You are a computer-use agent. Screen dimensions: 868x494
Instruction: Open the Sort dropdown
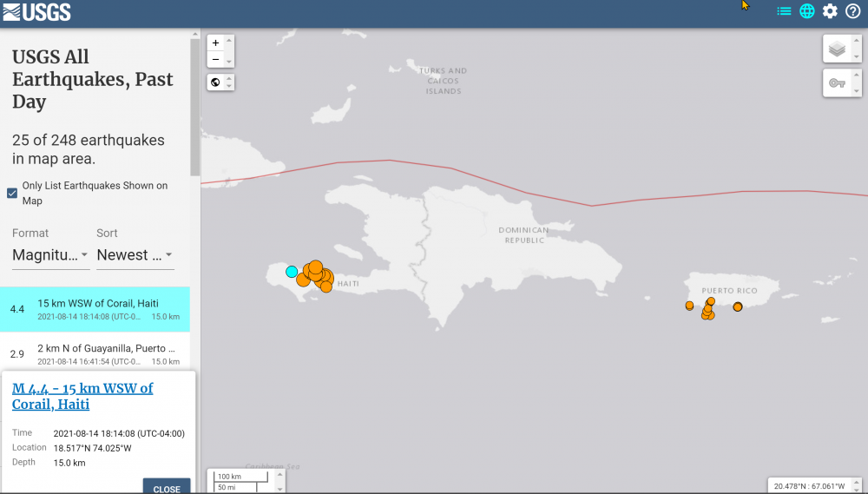135,255
